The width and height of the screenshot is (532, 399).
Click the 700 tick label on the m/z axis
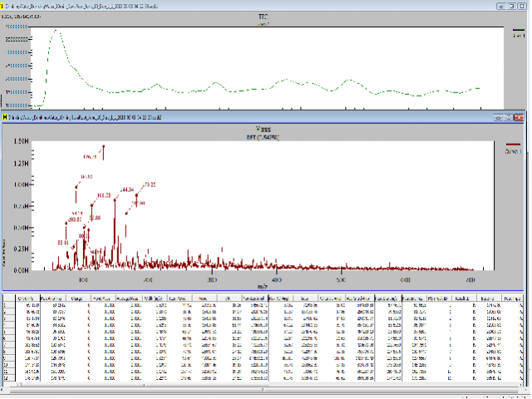tap(470, 280)
